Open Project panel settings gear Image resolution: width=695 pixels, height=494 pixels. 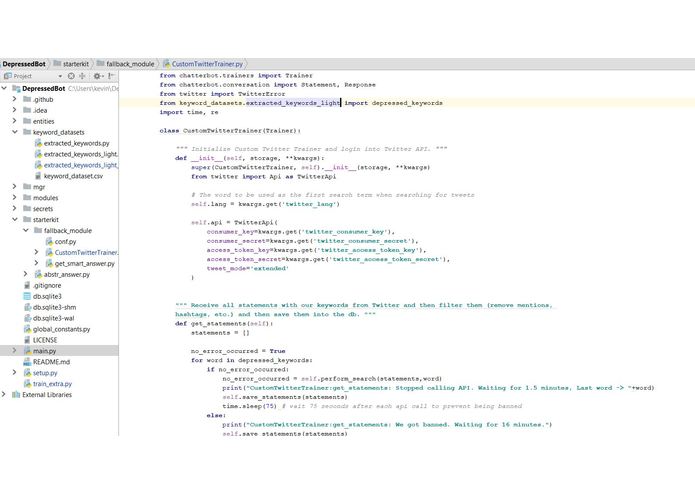[x=97, y=76]
